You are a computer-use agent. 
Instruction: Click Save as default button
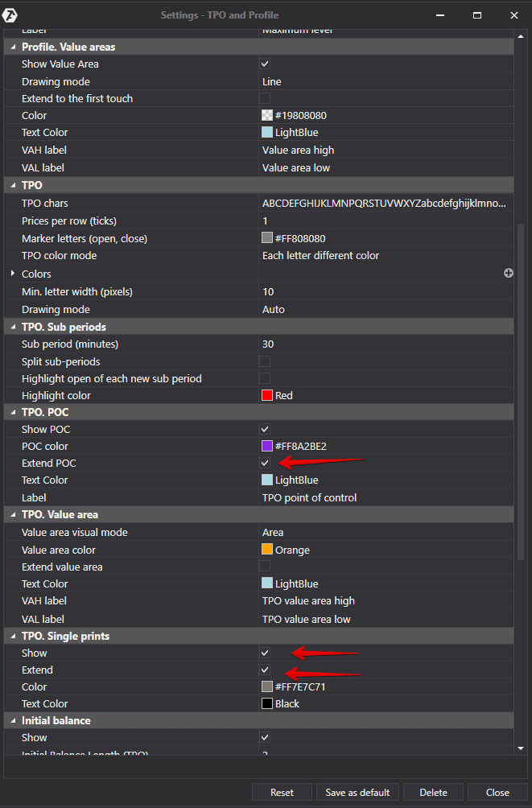pyautogui.click(x=357, y=793)
